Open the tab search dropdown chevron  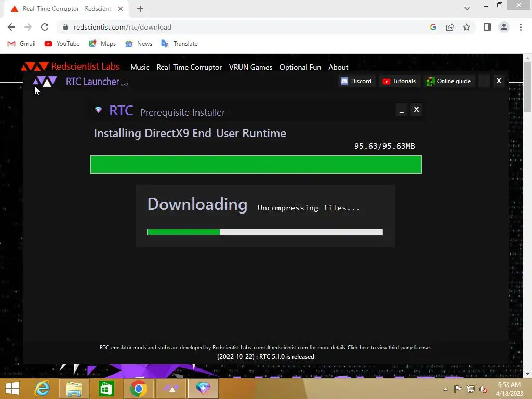467,9
